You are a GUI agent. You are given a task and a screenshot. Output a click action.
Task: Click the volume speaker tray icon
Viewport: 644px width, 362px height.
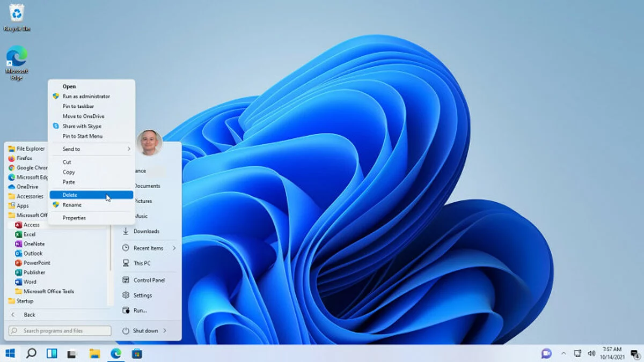point(591,353)
